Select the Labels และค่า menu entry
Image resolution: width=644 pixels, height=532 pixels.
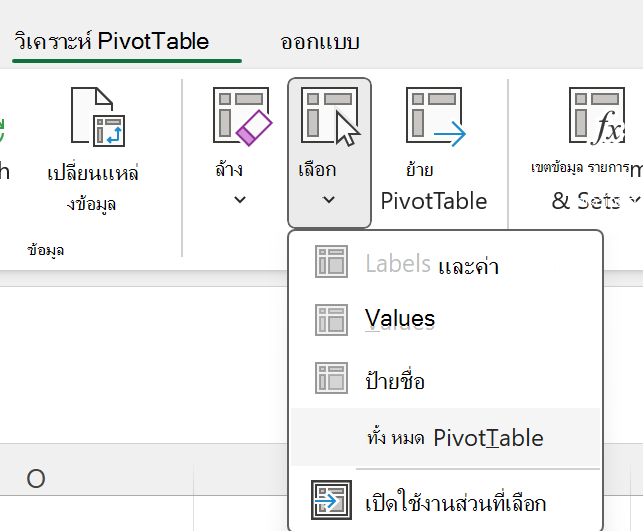(446, 262)
